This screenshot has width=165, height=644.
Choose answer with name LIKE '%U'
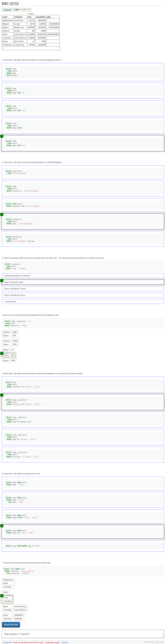83,91
